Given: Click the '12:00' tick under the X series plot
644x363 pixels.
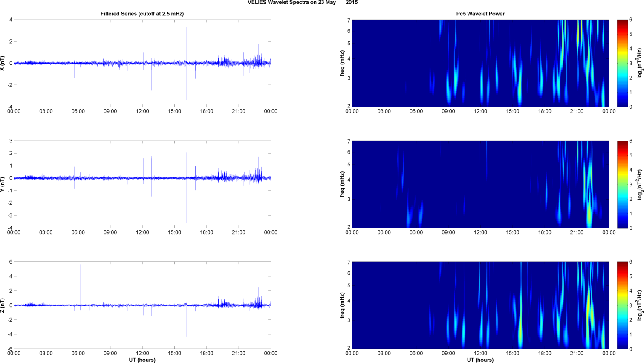Looking at the screenshot, I should (142, 111).
